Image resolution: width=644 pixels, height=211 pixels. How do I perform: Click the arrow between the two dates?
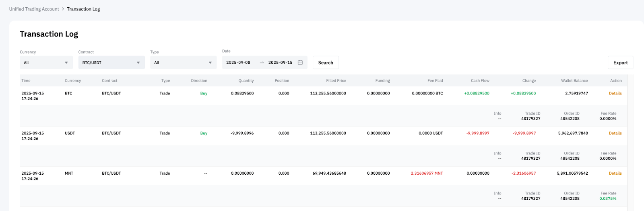[262, 63]
